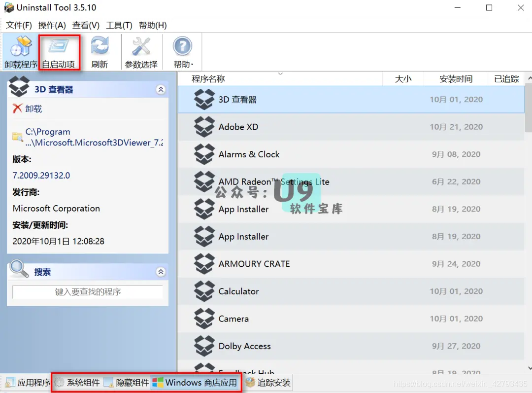Open the 自启动项 startup items toolbar icon
Viewport: 532px width, 393px height.
[59, 52]
